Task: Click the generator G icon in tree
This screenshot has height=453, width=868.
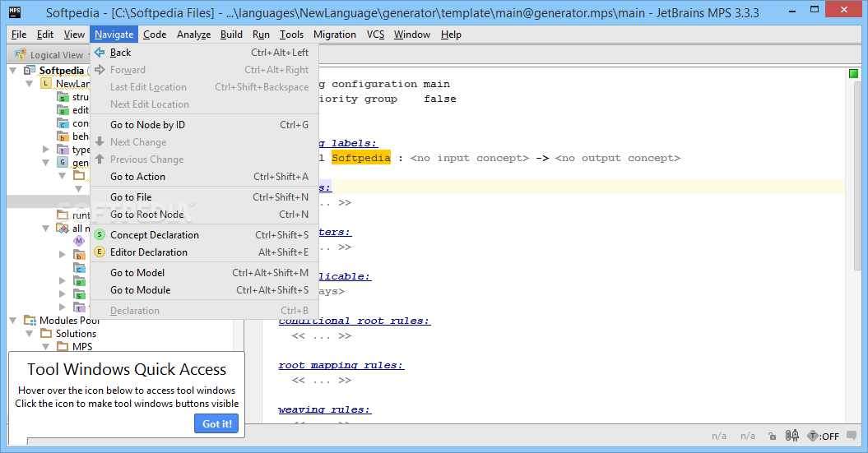Action: click(x=63, y=163)
